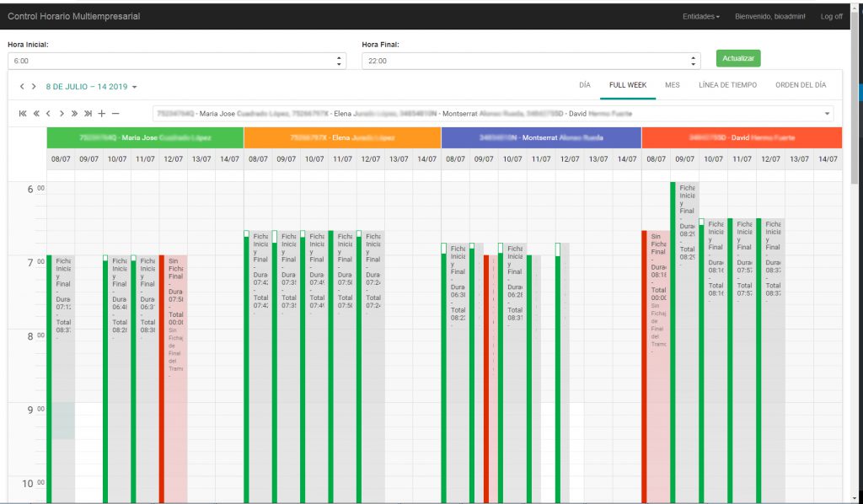Open Montserrat's 10/07 clock-in entry
Screen dimensions: 863x504
coord(512,373)
